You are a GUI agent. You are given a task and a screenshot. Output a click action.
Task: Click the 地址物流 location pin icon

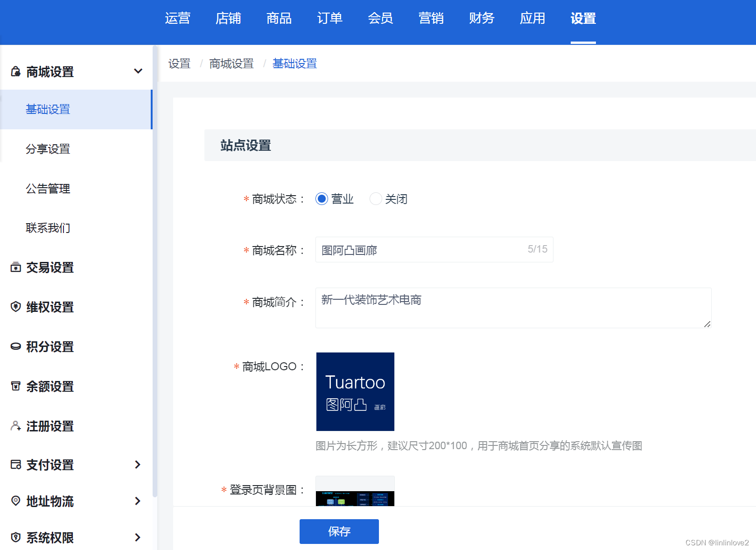click(x=16, y=501)
